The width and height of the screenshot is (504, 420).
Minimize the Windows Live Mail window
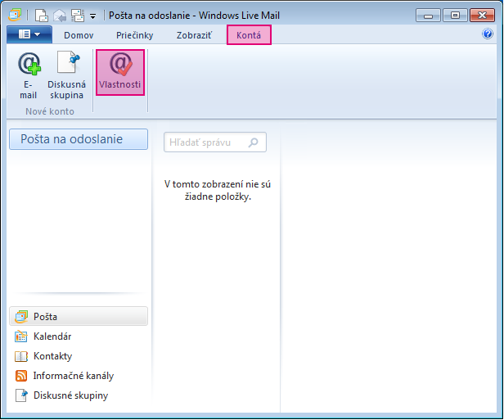[x=428, y=15]
